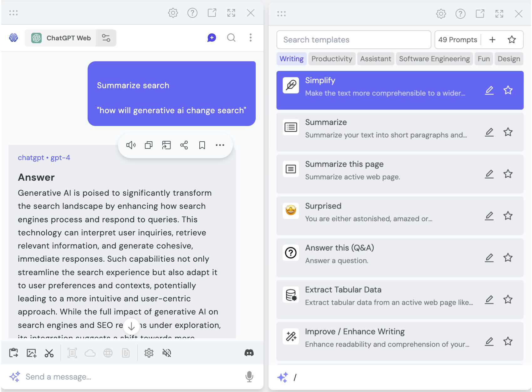
Task: Open settings gear in left chat panel header
Action: point(173,13)
